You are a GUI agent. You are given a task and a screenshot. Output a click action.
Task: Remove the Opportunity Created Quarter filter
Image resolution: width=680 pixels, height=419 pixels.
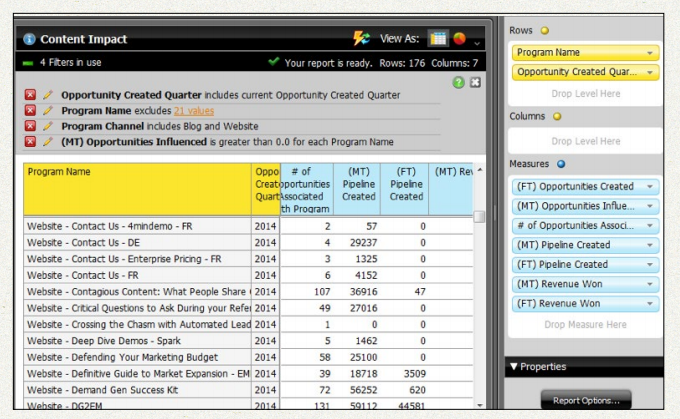[30, 95]
